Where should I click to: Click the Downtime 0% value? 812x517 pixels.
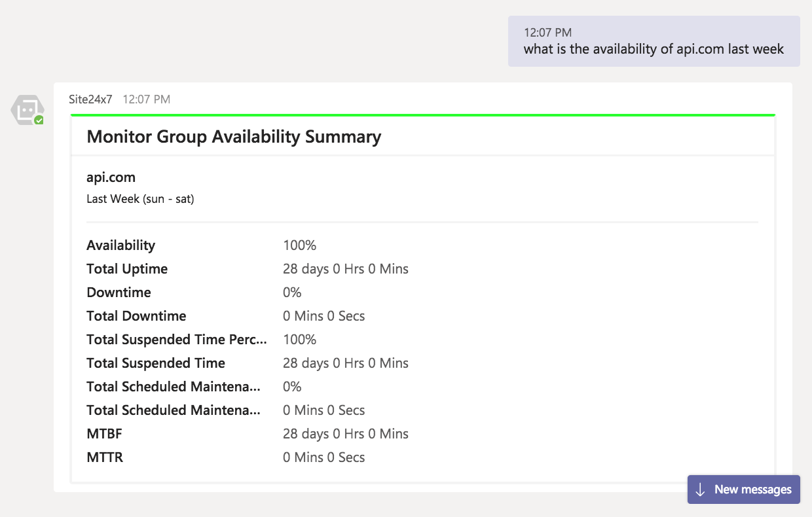coord(292,293)
